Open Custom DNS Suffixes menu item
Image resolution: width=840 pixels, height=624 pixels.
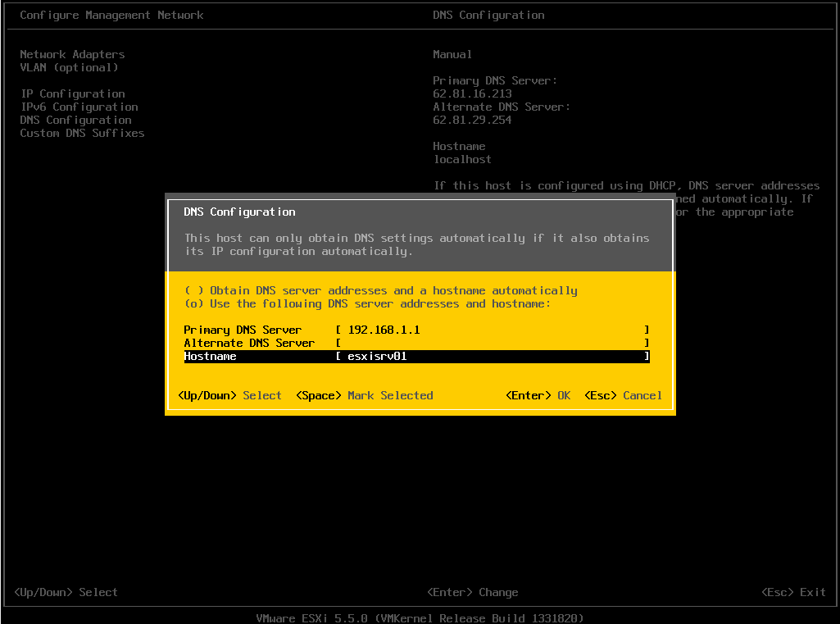[x=82, y=133]
